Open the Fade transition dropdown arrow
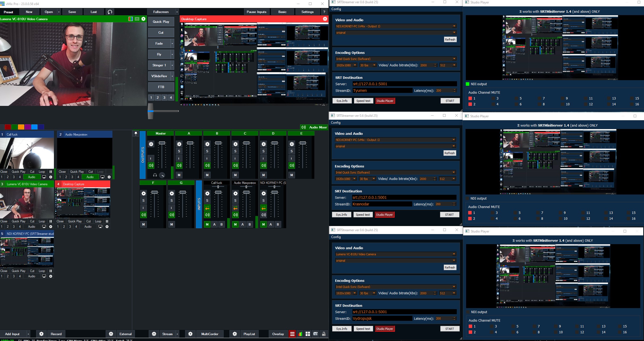 (x=172, y=44)
